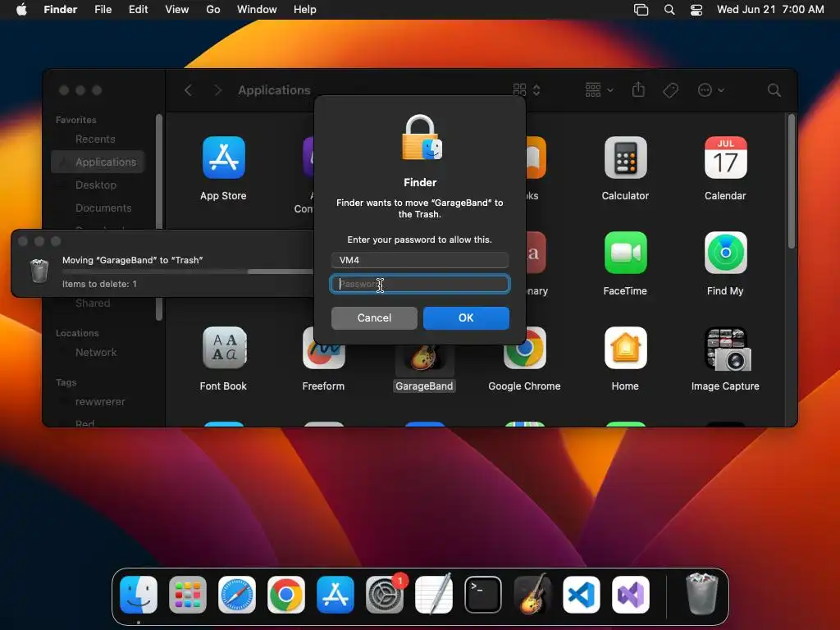Open the icon view switcher dropdown
Viewport: 840px width, 630px height.
(x=527, y=90)
